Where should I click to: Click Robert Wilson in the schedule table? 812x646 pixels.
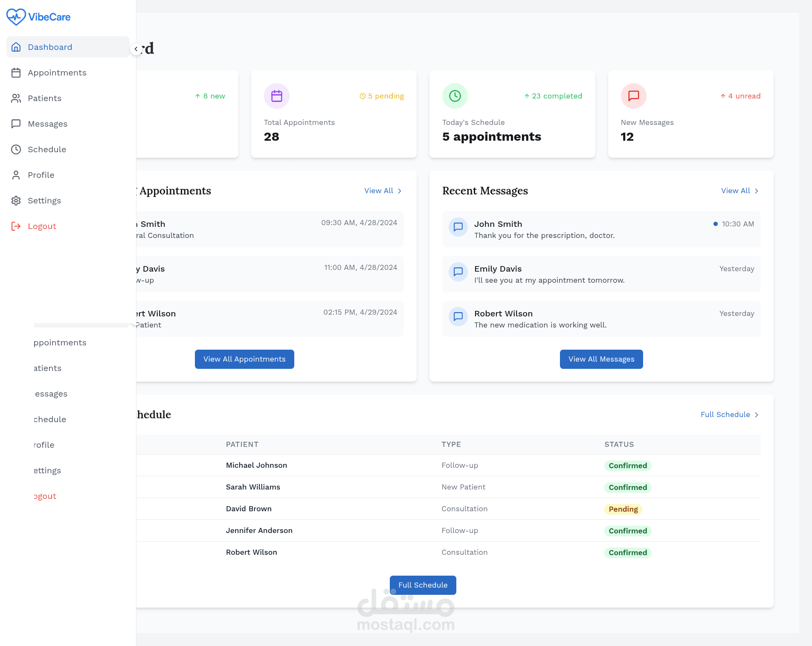point(252,552)
